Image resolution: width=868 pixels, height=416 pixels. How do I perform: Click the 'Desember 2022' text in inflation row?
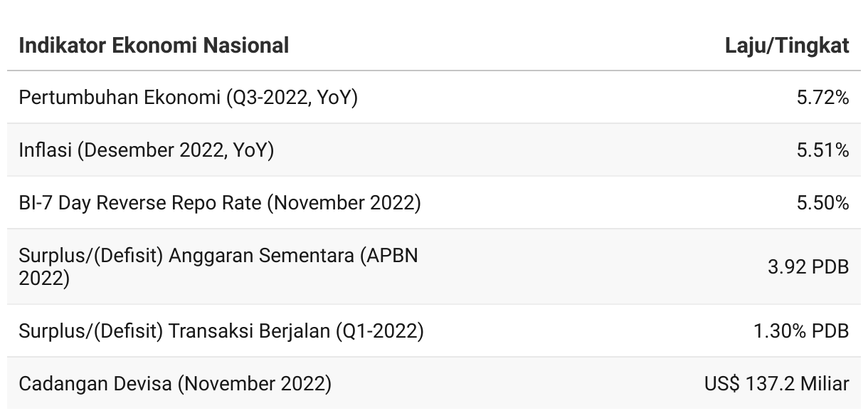152,150
